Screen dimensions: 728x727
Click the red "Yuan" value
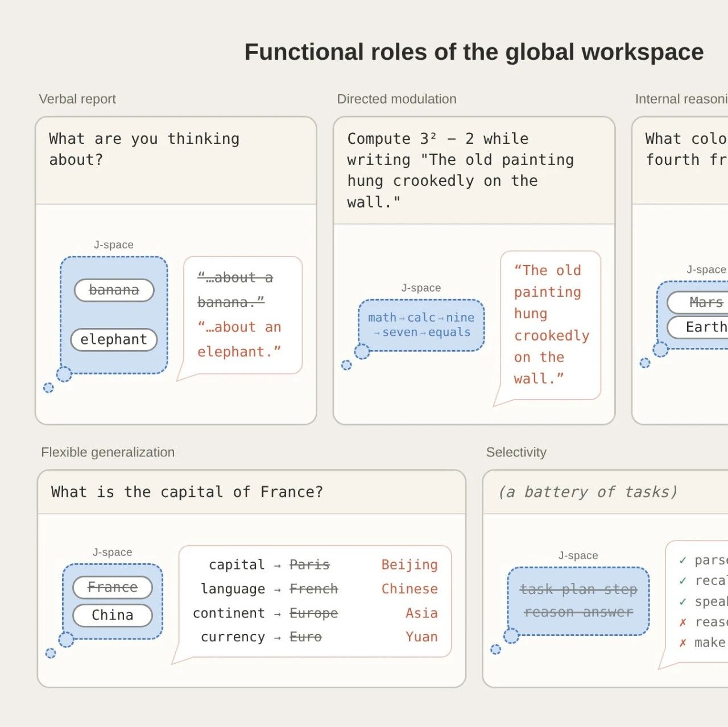pos(421,637)
